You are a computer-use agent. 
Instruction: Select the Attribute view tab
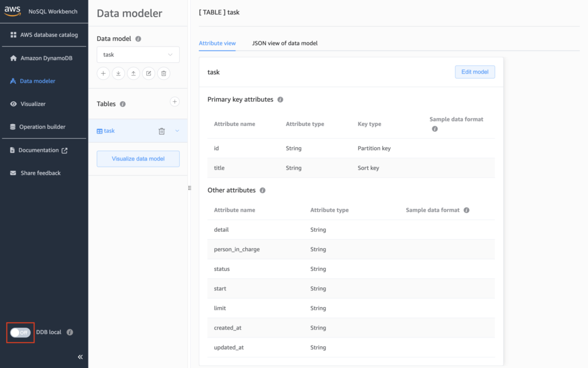click(217, 43)
